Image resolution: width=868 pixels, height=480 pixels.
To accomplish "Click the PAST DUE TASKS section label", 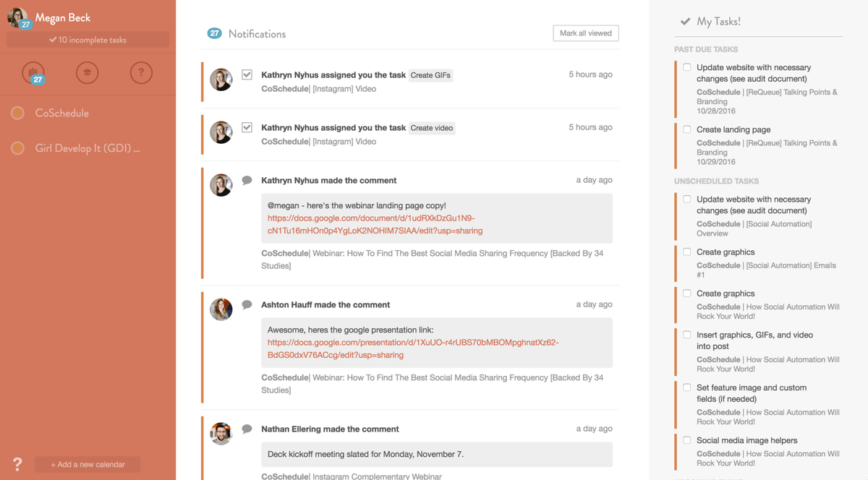I will coord(706,50).
